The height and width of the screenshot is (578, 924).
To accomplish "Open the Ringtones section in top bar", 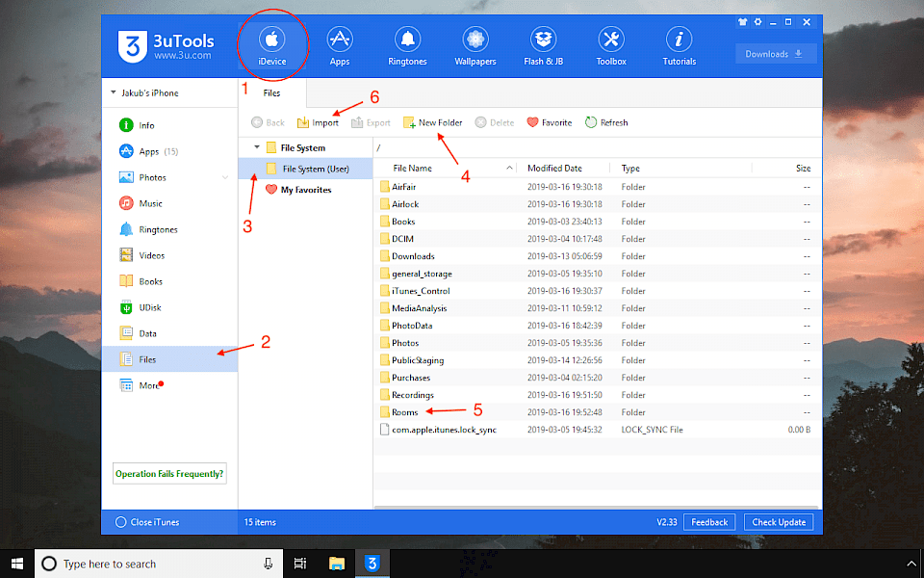I will [407, 46].
